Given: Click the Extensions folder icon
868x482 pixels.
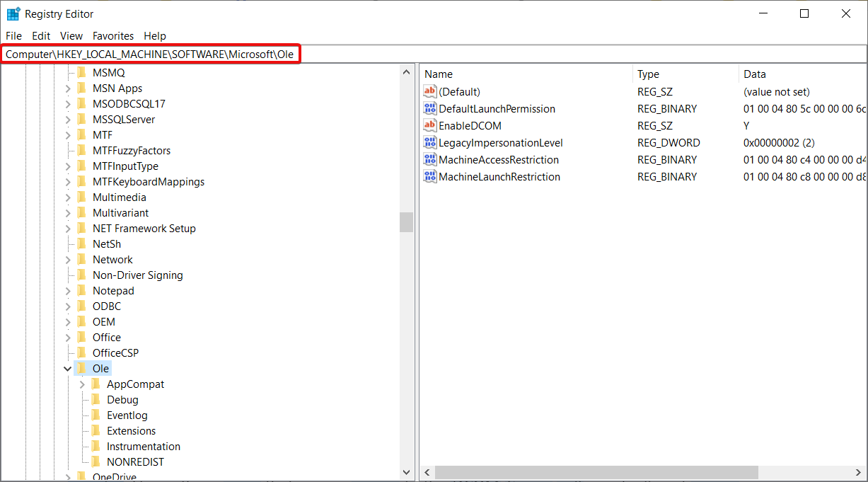Looking at the screenshot, I should 96,430.
